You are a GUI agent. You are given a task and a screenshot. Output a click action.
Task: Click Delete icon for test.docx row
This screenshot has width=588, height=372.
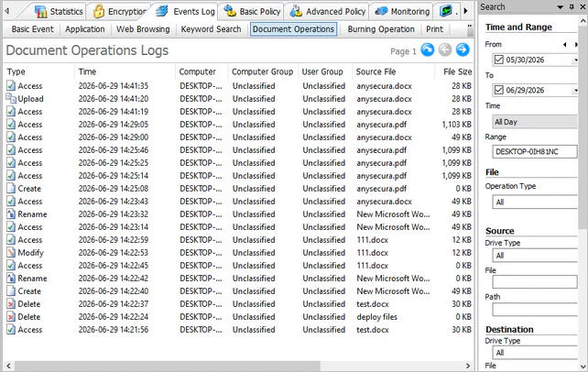[x=11, y=304]
